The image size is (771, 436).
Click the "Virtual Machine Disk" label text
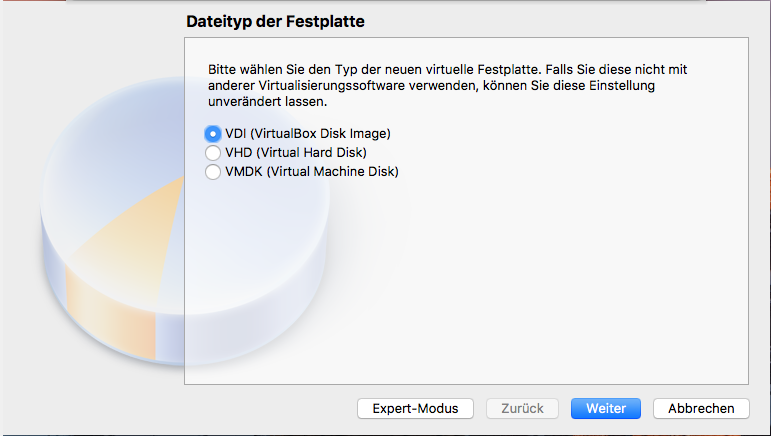(327, 172)
